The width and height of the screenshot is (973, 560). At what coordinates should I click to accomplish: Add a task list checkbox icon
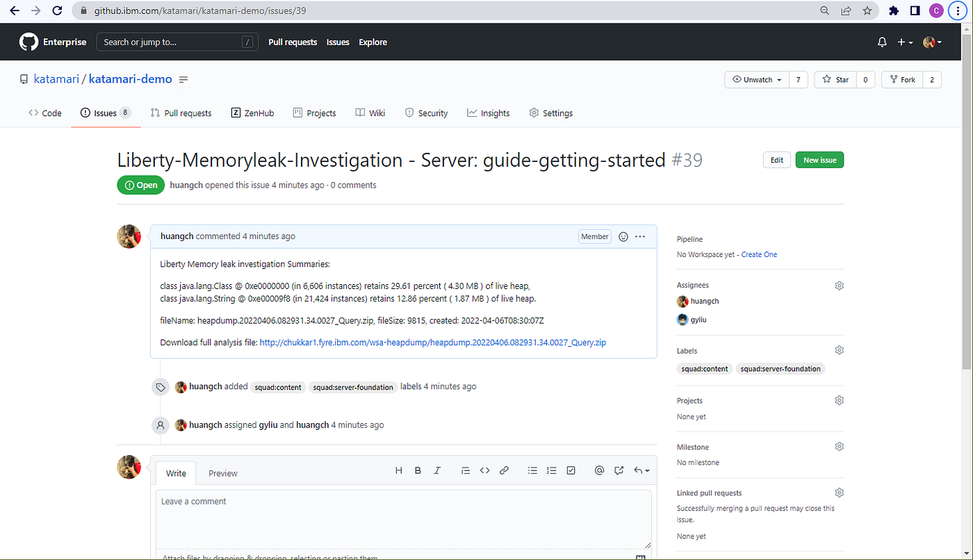click(571, 470)
